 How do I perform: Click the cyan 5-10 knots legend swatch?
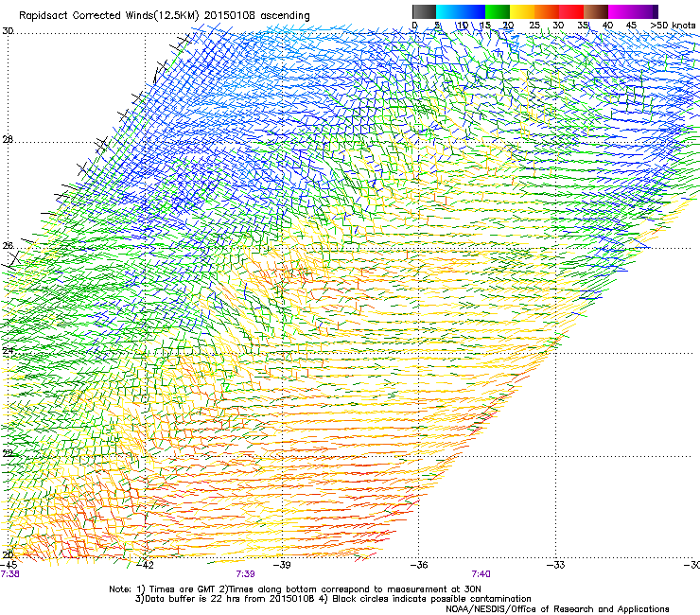(448, 11)
